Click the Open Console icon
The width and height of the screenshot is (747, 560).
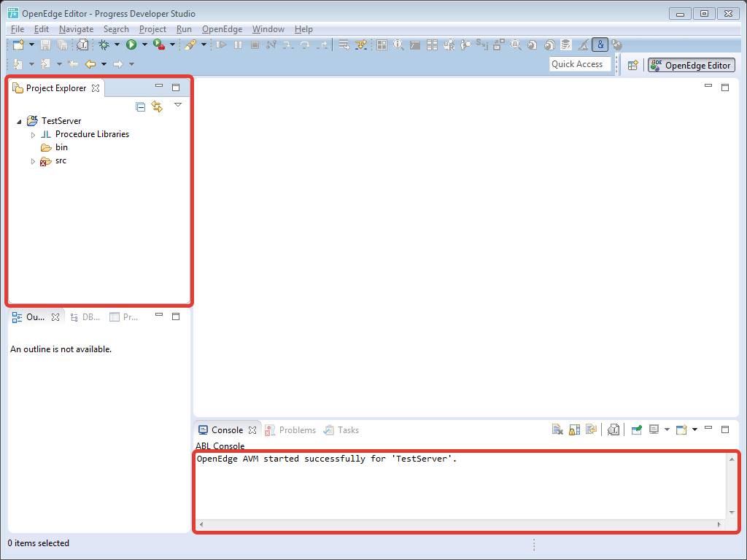[x=681, y=429]
